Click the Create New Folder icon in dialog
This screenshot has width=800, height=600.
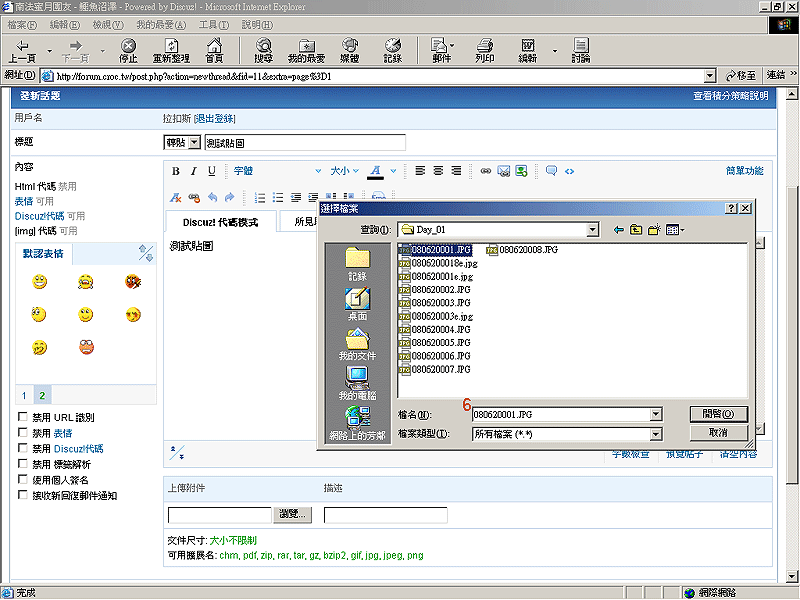653,229
